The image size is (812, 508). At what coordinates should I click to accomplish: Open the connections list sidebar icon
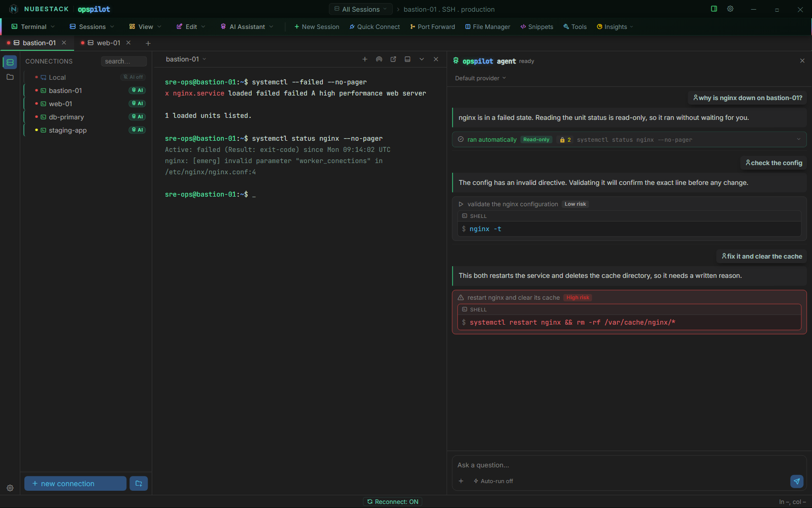10,62
